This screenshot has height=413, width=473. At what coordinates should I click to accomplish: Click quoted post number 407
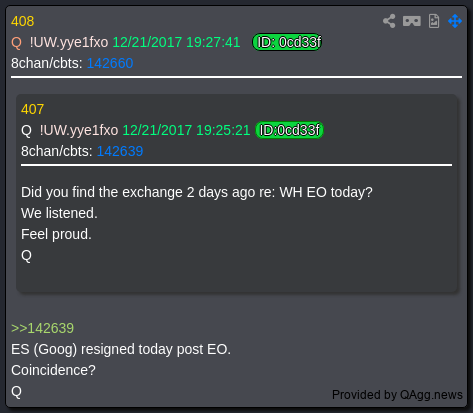(32, 109)
